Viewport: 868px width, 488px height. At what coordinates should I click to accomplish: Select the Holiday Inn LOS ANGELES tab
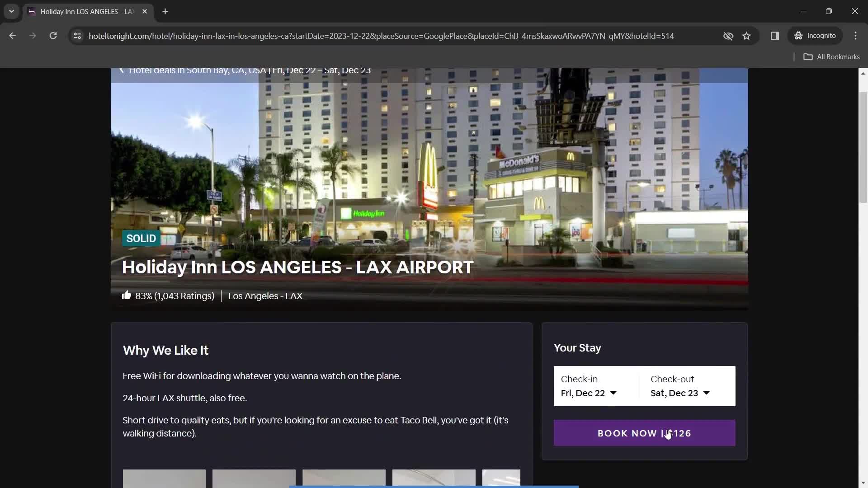click(87, 12)
